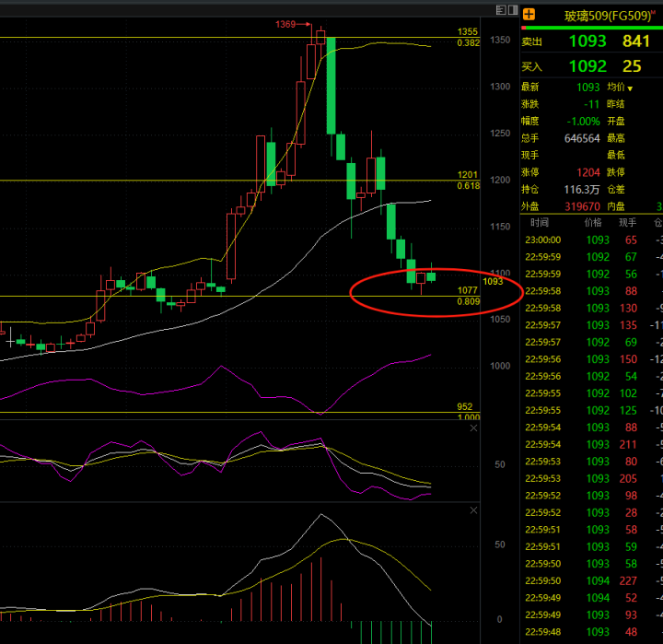Select the 玻璃509(FG509) contract title
The height and width of the screenshot is (644, 663).
click(608, 16)
